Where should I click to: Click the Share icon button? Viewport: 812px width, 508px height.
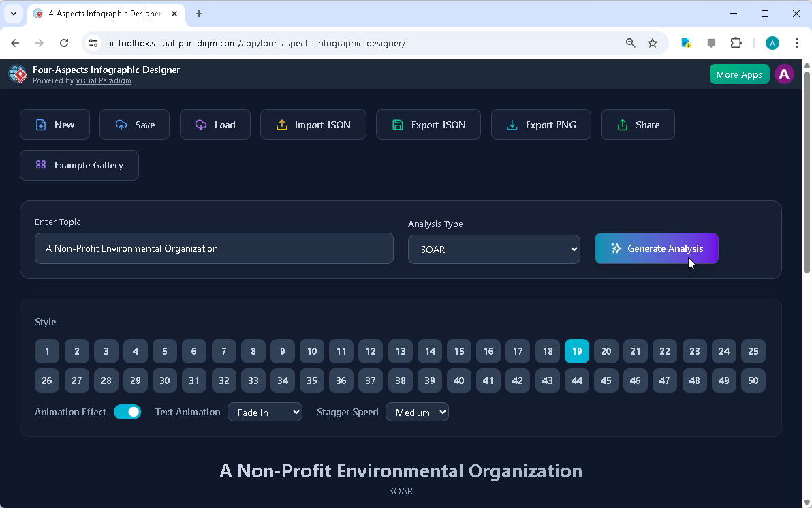[x=622, y=124]
